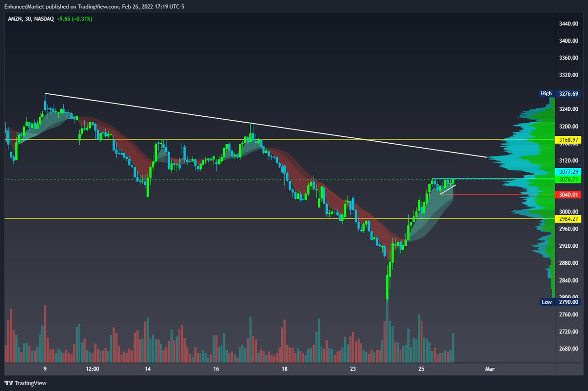Click the 2880.00 price axis value
Image resolution: width=588 pixels, height=391 pixels.
pyautogui.click(x=569, y=263)
